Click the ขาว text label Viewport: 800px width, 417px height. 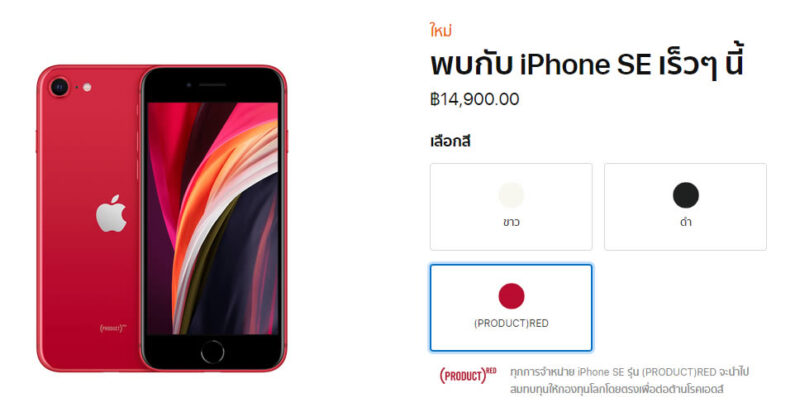[511, 223]
